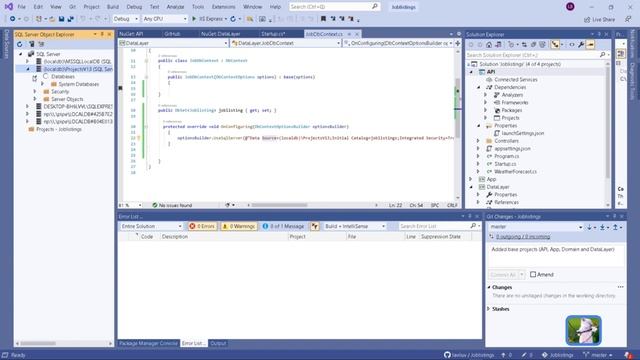The image size is (640, 360).
Task: Switch to the Output tab
Action: tap(218, 343)
